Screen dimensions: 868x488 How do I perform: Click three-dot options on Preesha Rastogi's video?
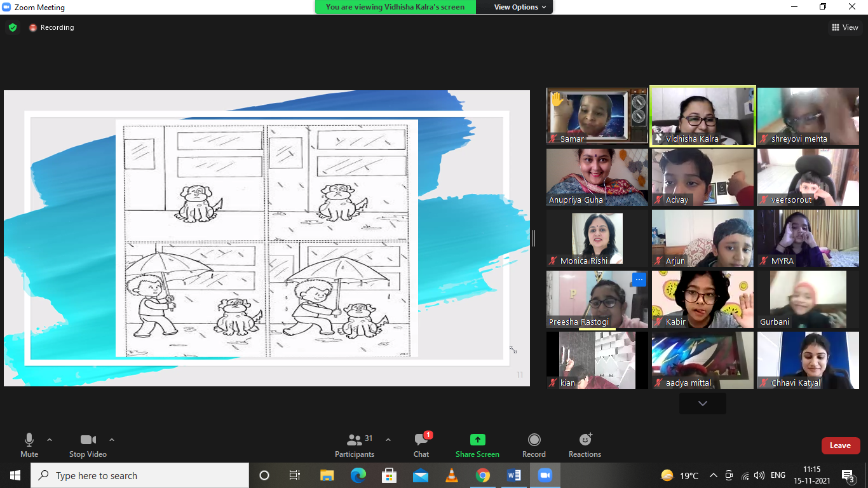tap(639, 280)
